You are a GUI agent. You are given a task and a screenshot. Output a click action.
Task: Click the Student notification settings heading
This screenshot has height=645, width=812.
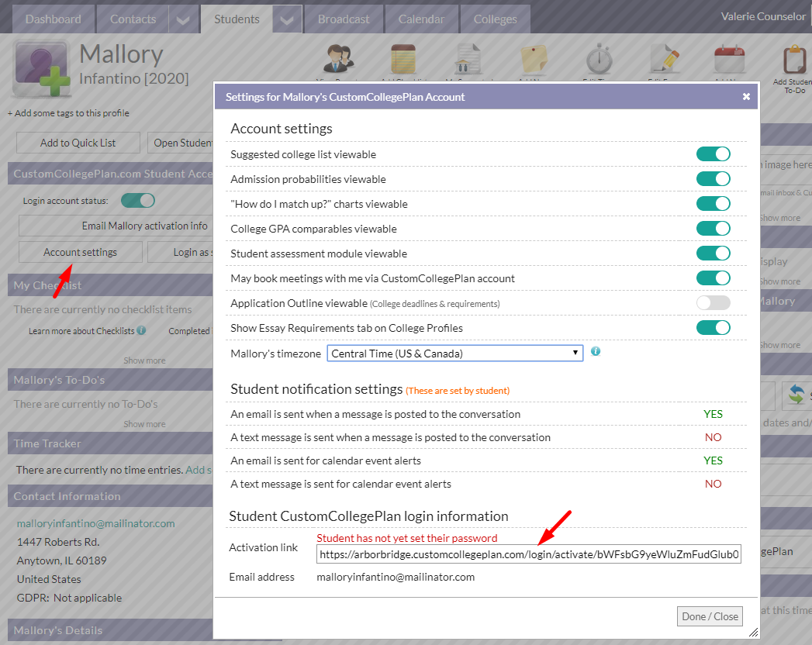point(316,389)
